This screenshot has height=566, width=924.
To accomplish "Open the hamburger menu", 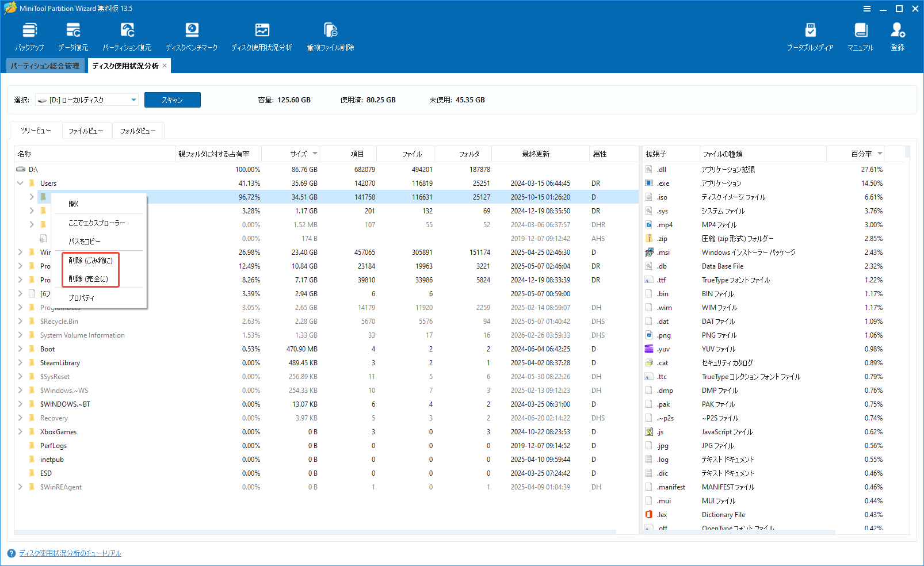I will (x=866, y=9).
